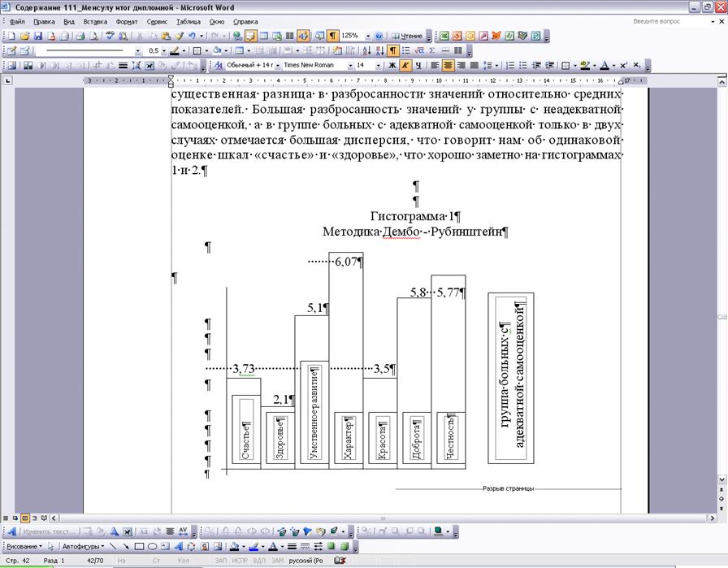Click the Undo arrow icon
Image resolution: width=728 pixels, height=568 pixels.
pyautogui.click(x=192, y=37)
